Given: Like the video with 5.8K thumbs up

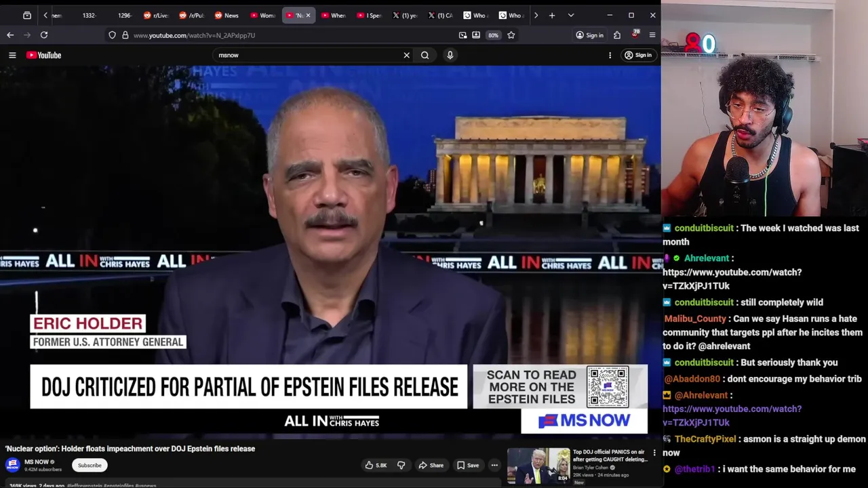Looking at the screenshot, I should point(376,465).
